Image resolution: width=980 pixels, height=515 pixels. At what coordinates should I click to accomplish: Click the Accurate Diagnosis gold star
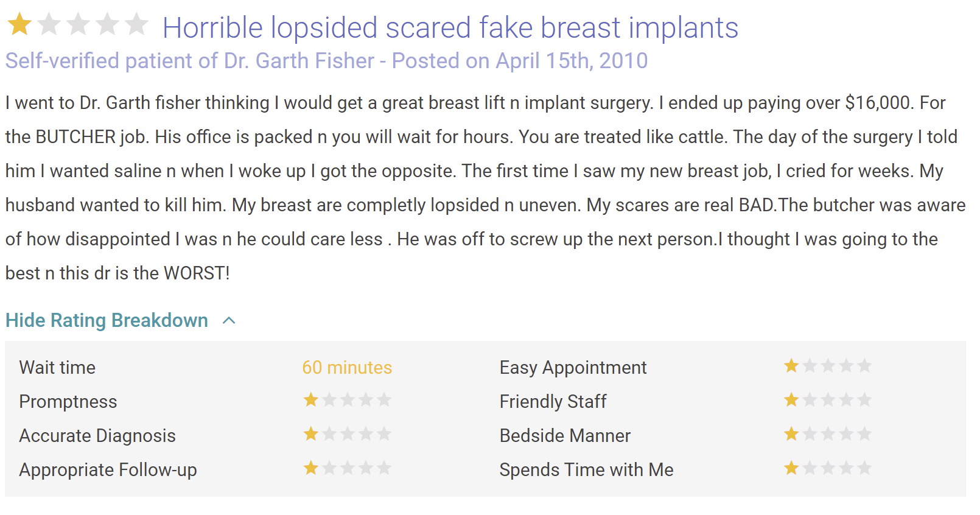[311, 434]
